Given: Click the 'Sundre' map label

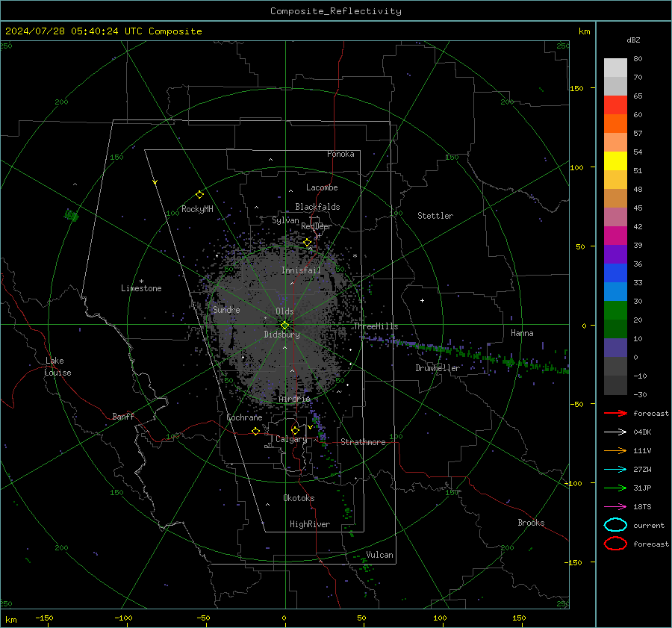Looking at the screenshot, I should (x=226, y=310).
